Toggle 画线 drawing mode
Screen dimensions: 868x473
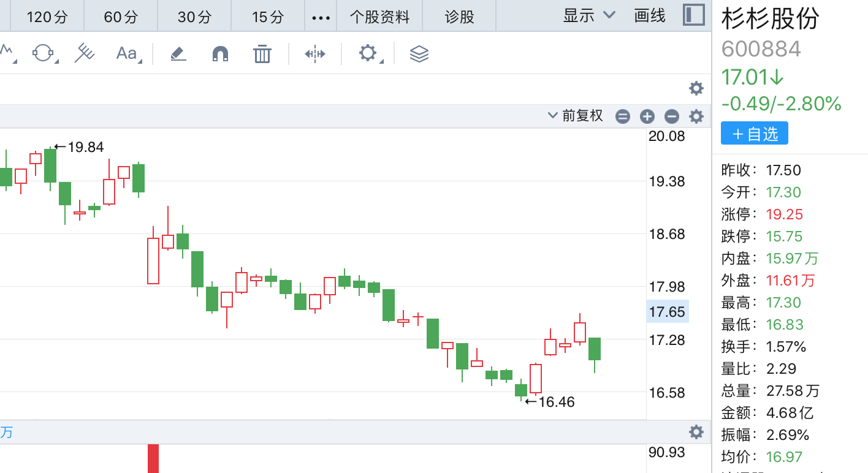650,16
